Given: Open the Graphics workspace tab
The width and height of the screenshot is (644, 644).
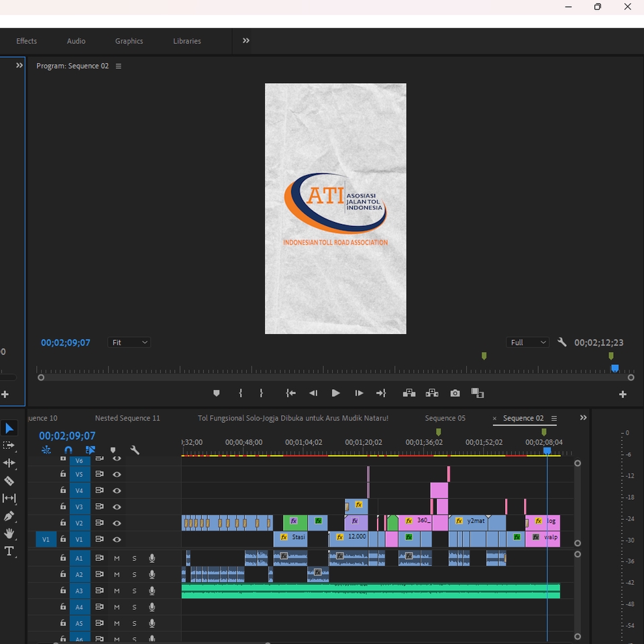Looking at the screenshot, I should [129, 41].
